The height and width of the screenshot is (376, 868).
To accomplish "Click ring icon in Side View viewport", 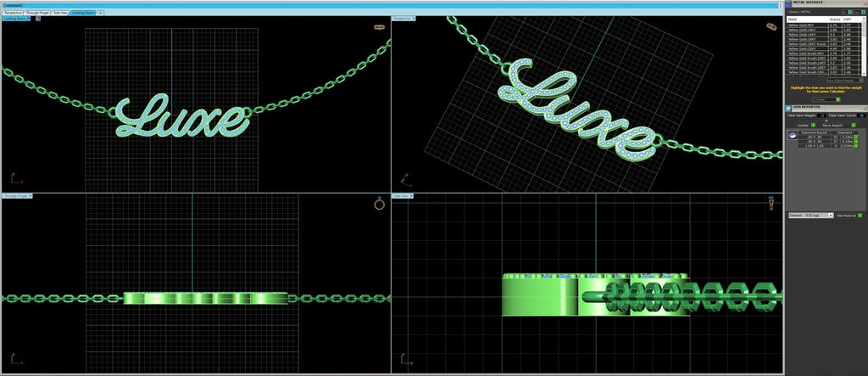I will tap(771, 204).
